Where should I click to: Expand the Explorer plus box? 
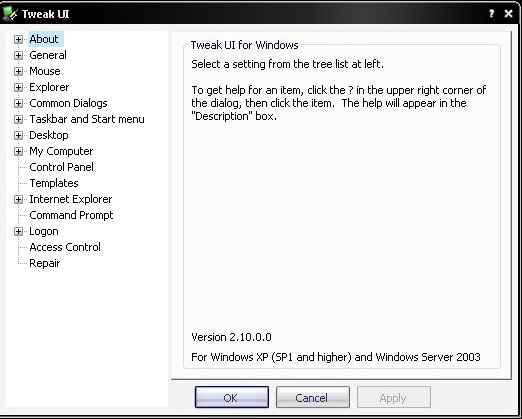pyautogui.click(x=18, y=87)
